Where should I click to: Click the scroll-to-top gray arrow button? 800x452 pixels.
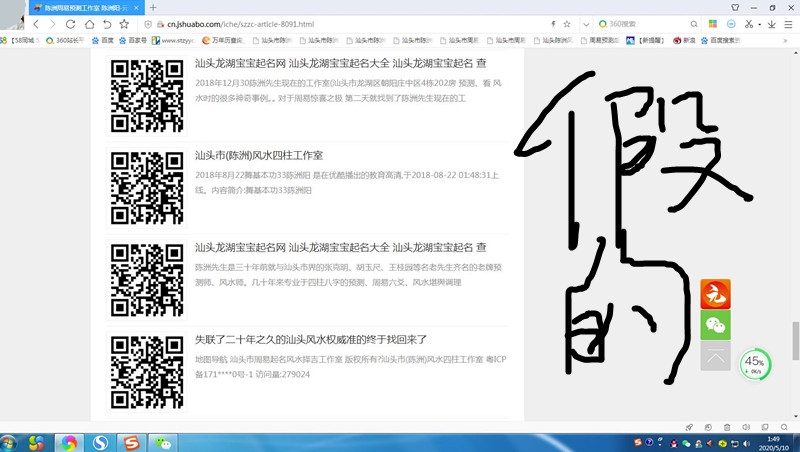715,356
